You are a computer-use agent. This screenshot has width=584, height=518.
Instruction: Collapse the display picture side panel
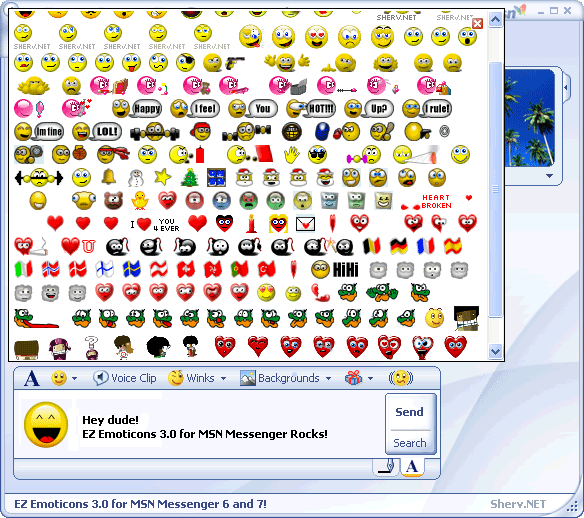[566, 88]
